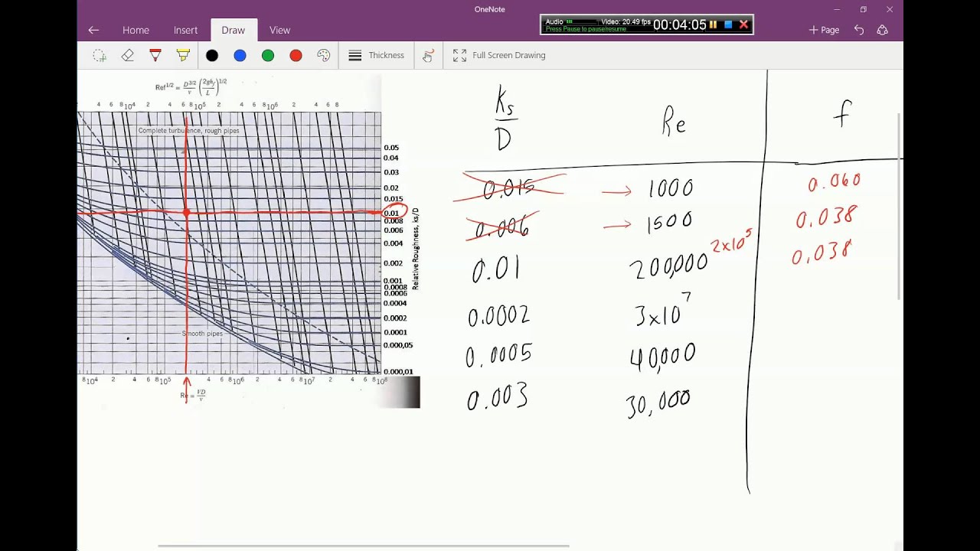The image size is (980, 551).
Task: Click the red value 0.060
Action: point(835,182)
